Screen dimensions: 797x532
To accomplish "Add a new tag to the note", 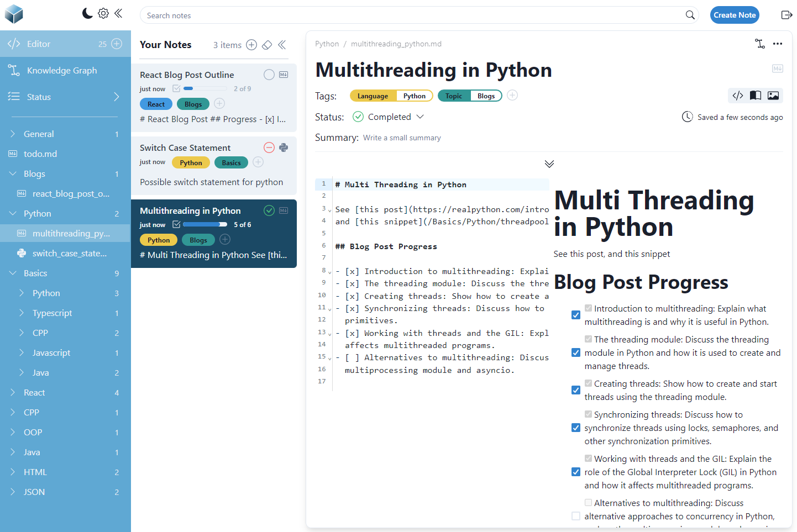I will [x=512, y=96].
